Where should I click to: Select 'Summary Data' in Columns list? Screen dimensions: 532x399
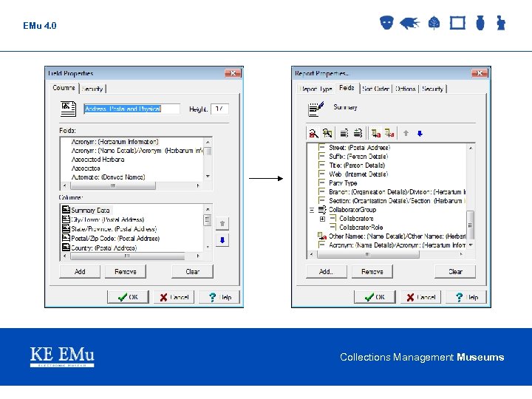pyautogui.click(x=90, y=210)
